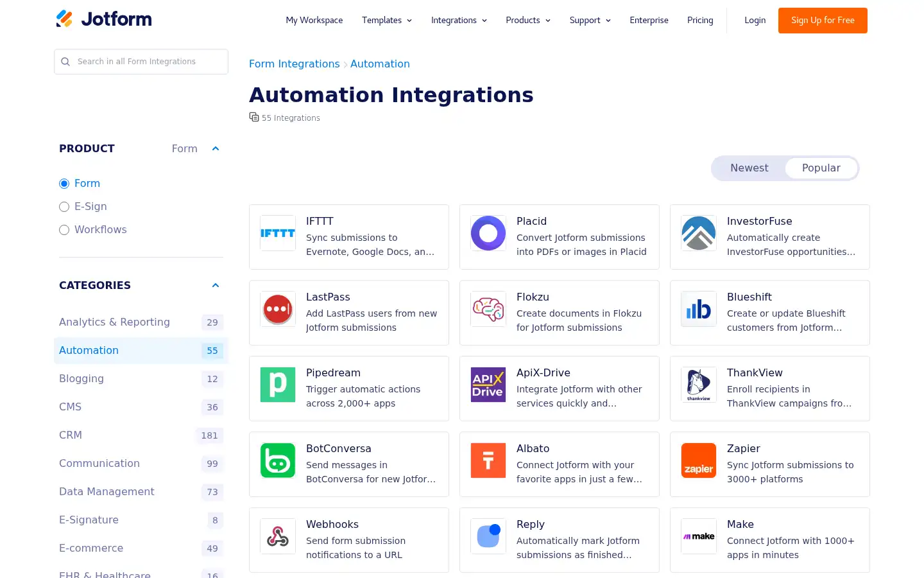The height and width of the screenshot is (578, 924).
Task: Select the E-commerce category
Action: (x=141, y=548)
